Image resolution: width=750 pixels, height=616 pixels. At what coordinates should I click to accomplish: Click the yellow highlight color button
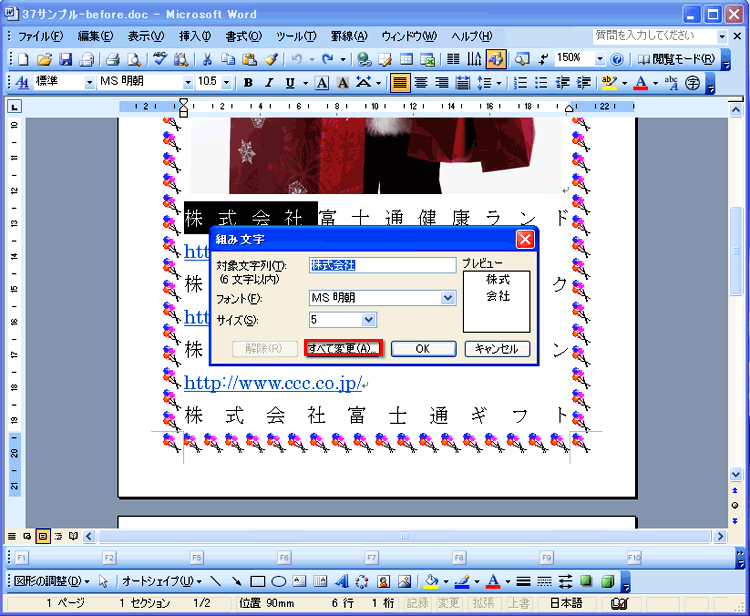[609, 83]
